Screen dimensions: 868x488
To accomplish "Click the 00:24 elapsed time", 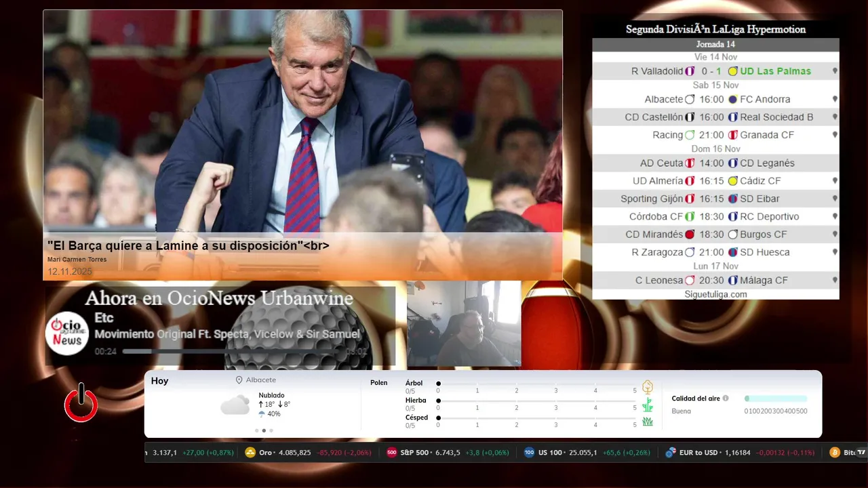I will click(x=106, y=352).
